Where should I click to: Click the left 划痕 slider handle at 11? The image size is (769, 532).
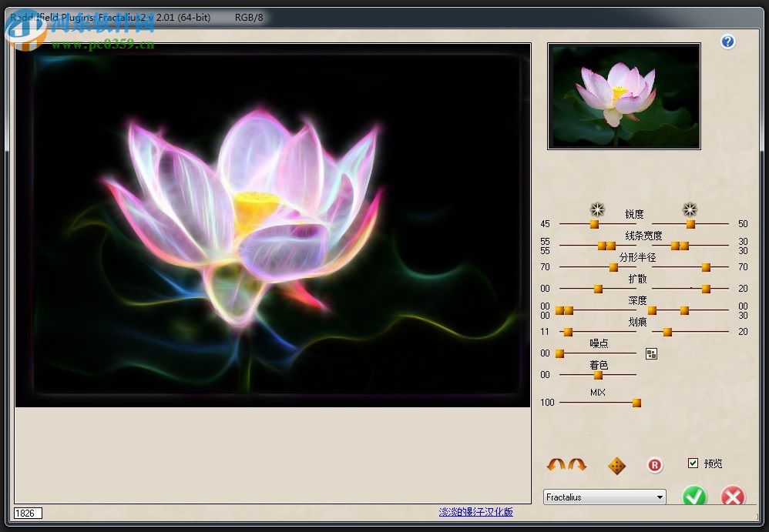[568, 332]
